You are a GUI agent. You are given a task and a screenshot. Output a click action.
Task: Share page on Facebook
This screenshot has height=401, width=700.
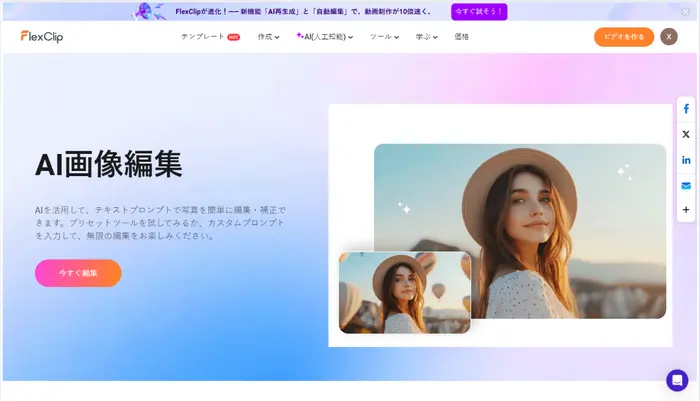click(x=686, y=109)
